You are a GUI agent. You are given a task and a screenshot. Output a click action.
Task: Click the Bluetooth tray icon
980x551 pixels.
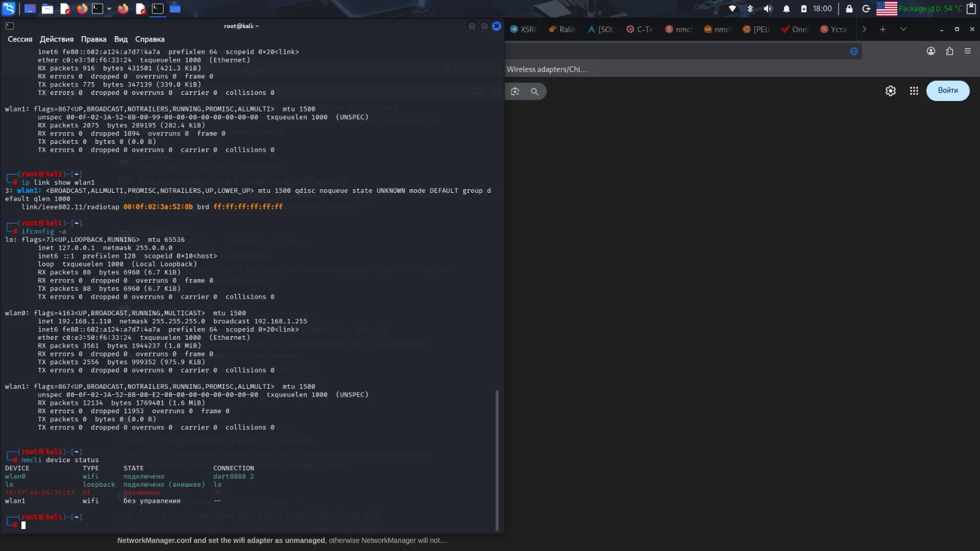[750, 9]
